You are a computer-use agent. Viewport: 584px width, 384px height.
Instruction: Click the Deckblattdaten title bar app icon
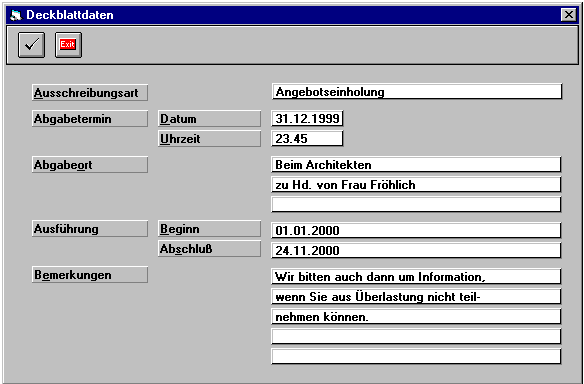click(16, 15)
